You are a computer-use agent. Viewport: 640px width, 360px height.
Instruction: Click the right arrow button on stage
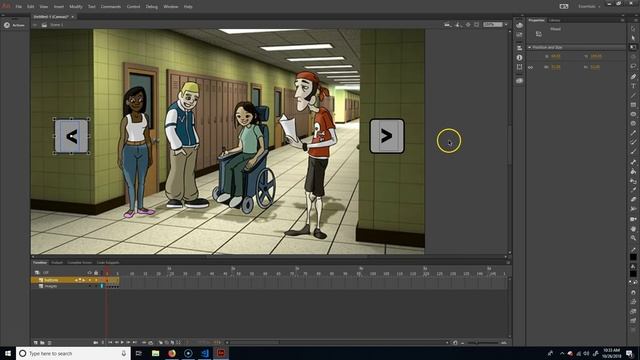[x=387, y=136]
